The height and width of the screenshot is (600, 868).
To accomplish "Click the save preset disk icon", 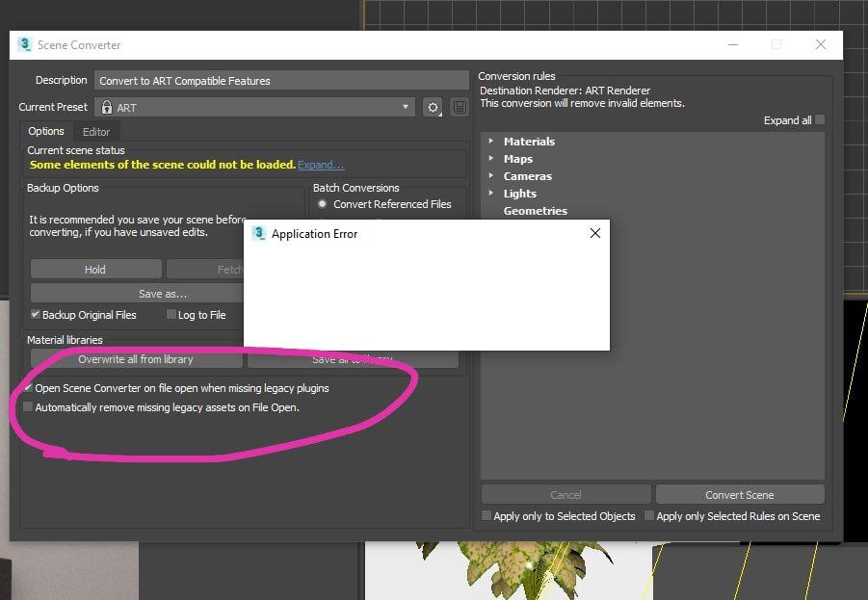I will pyautogui.click(x=460, y=107).
